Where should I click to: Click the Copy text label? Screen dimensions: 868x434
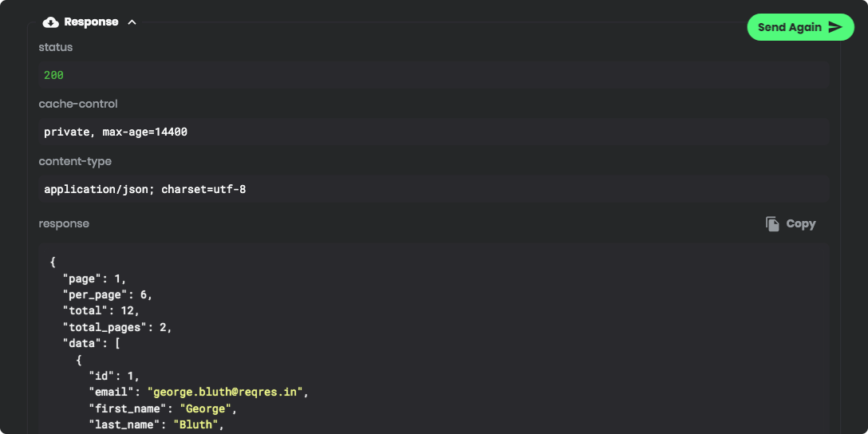[800, 224]
